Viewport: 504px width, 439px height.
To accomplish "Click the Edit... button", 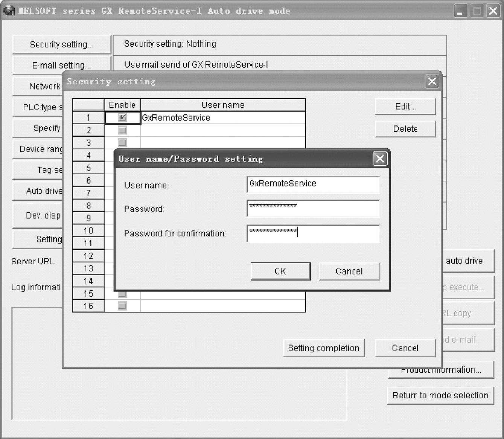I will click(405, 107).
